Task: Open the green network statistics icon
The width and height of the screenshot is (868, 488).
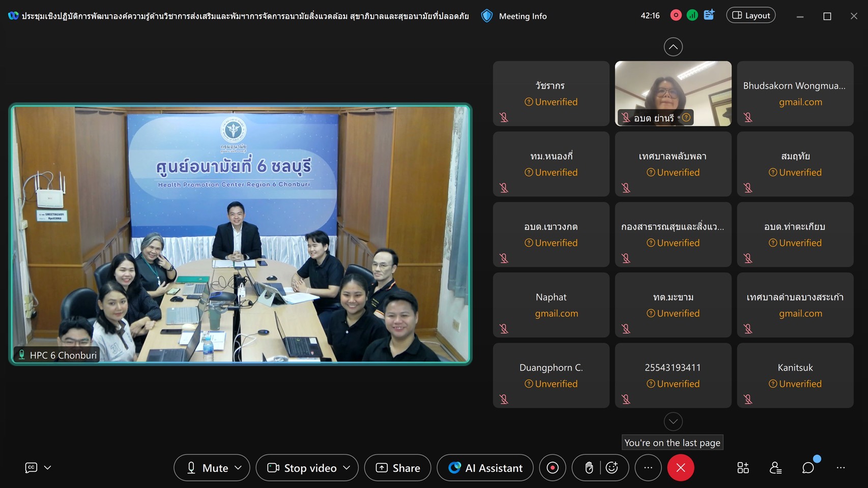Action: pos(692,15)
